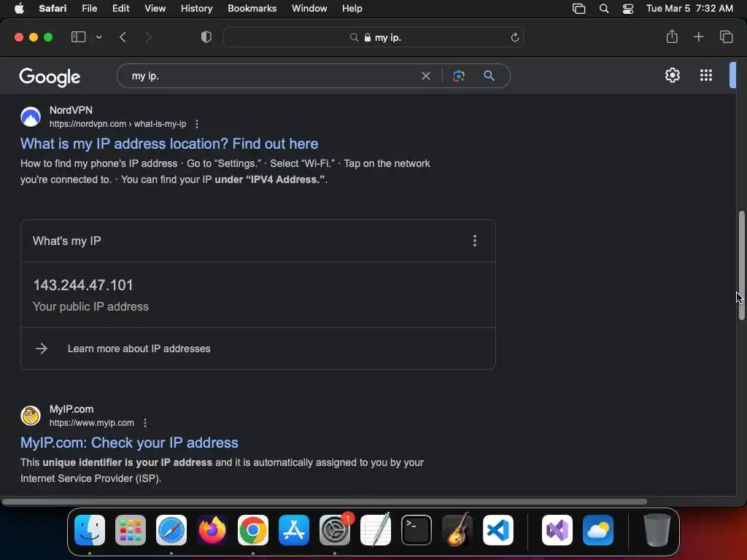Open the Window menu
This screenshot has height=560, width=747.
click(309, 9)
